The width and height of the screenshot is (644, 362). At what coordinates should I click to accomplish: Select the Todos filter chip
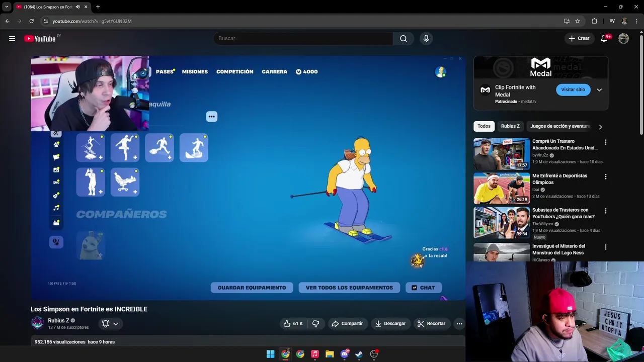(484, 126)
